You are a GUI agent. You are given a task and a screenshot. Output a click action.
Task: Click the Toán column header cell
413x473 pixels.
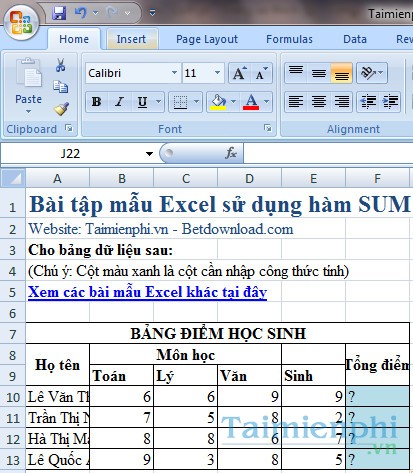(121, 376)
